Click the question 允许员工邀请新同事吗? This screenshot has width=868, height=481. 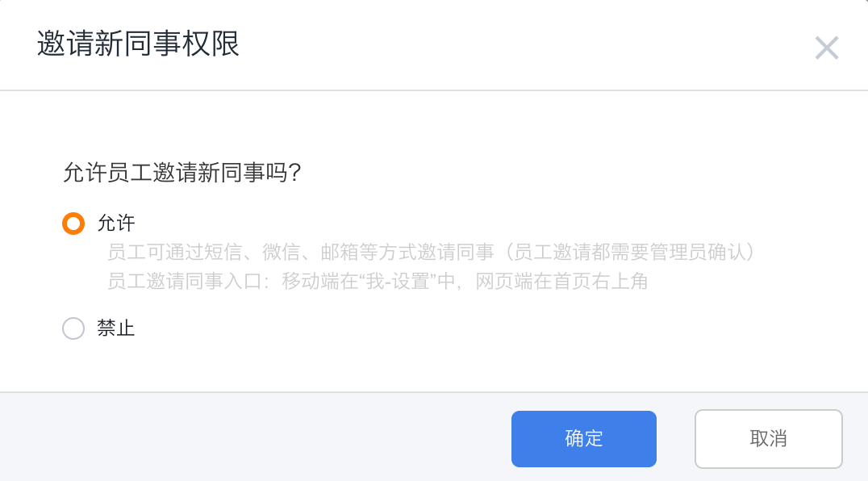pos(182,173)
